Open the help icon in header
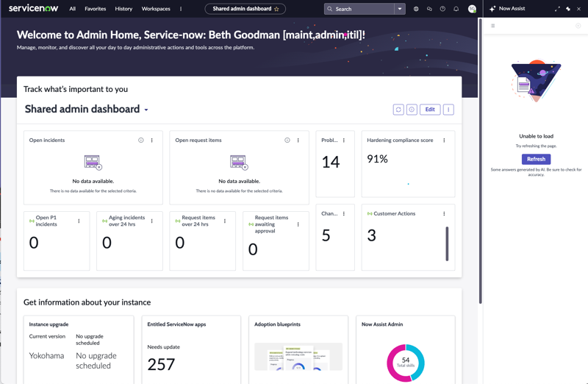This screenshot has width=588, height=384. [x=442, y=9]
